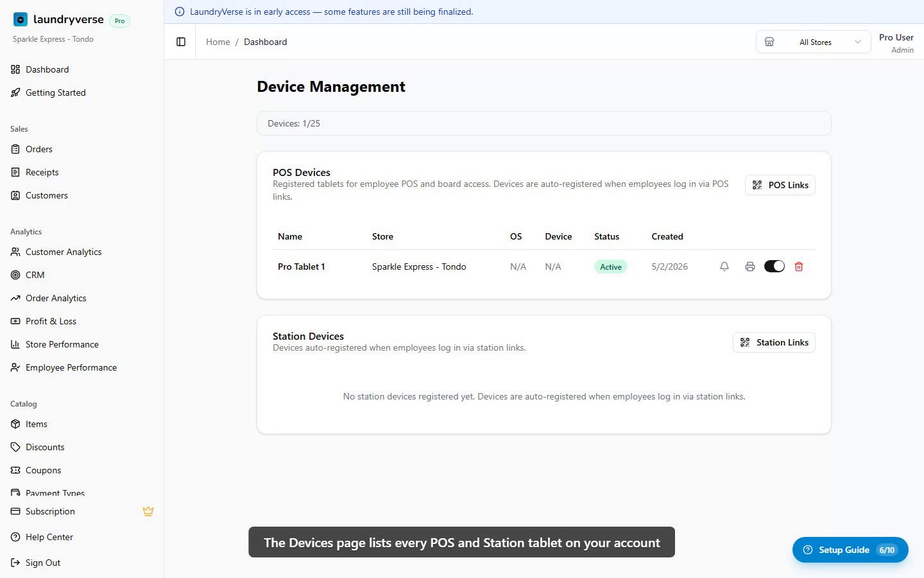Click the Customers sidebar icon
924x578 pixels.
[x=15, y=195]
